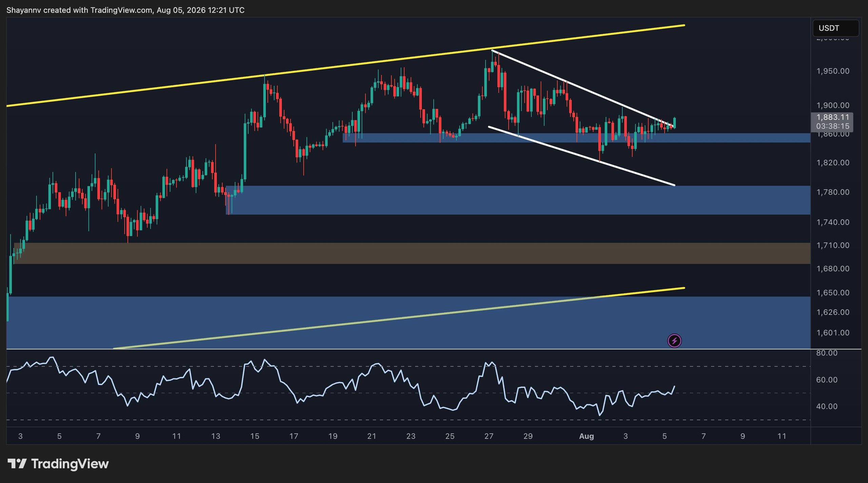Click the 80.00 RSI scale label
This screenshot has height=483, width=868.
(827, 353)
